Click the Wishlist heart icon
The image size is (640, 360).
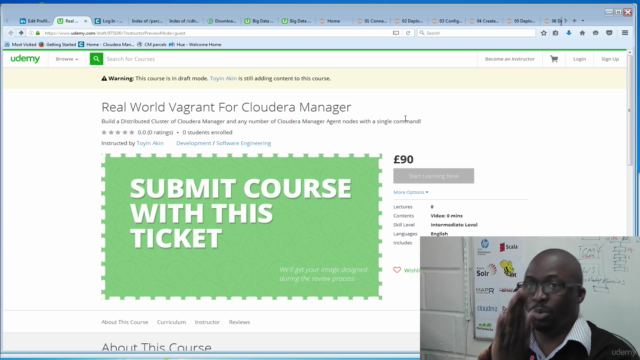coord(397,270)
